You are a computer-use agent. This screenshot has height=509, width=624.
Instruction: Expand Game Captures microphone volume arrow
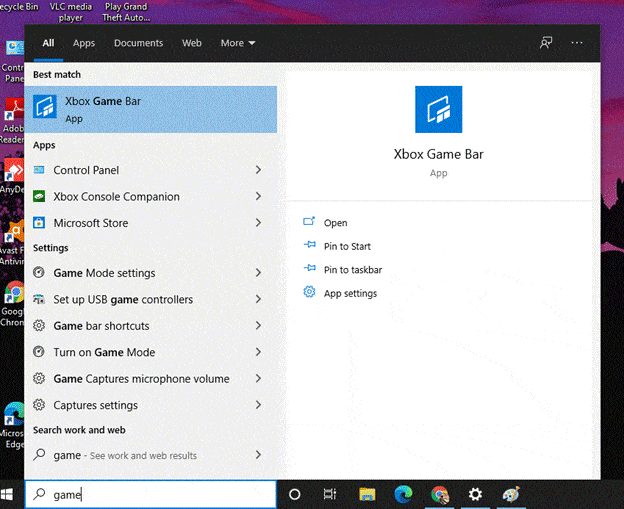[258, 378]
